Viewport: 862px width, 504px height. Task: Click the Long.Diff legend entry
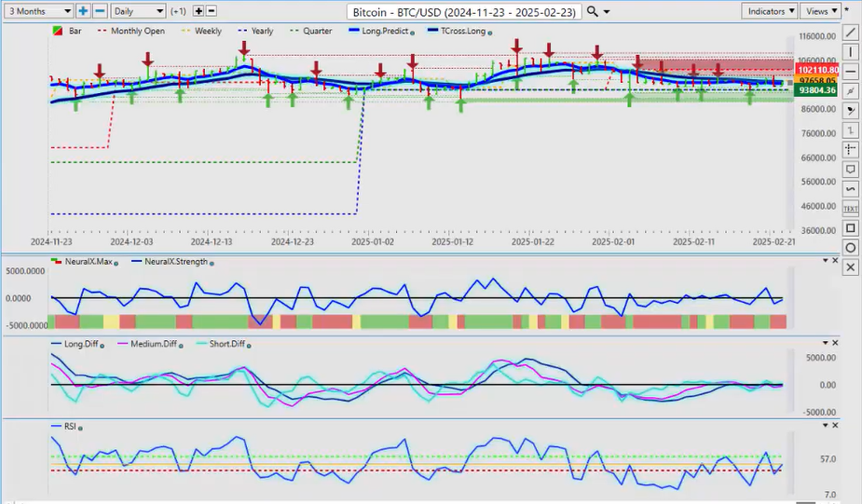click(75, 344)
